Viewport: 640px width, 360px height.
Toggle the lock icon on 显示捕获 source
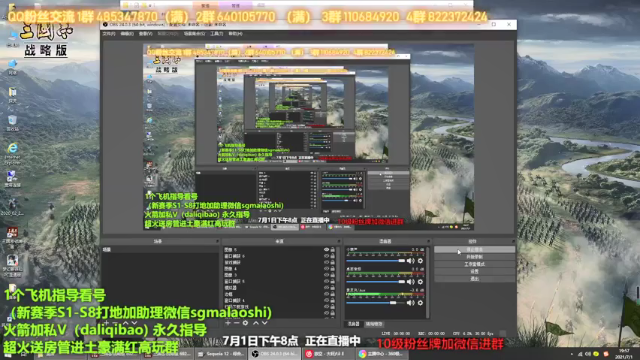coord(333,262)
